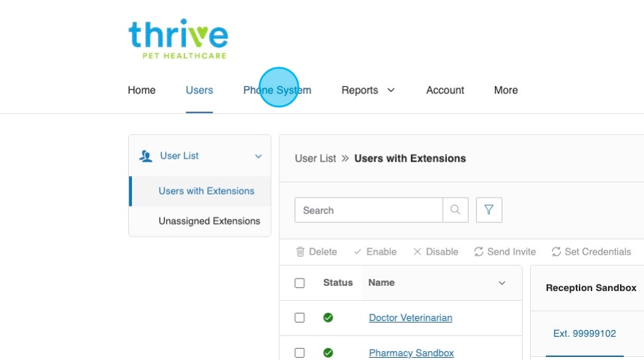This screenshot has height=360, width=644.
Task: Open the Phone System tab
Action: click(277, 90)
